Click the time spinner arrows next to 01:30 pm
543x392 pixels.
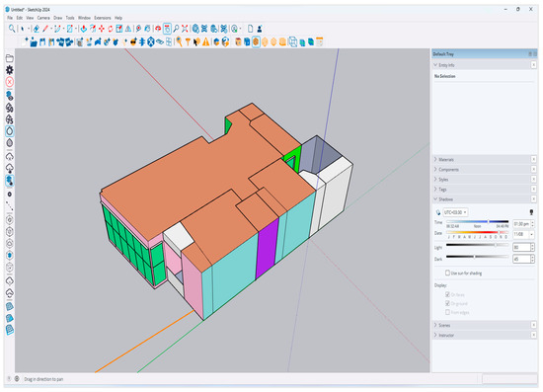532,224
